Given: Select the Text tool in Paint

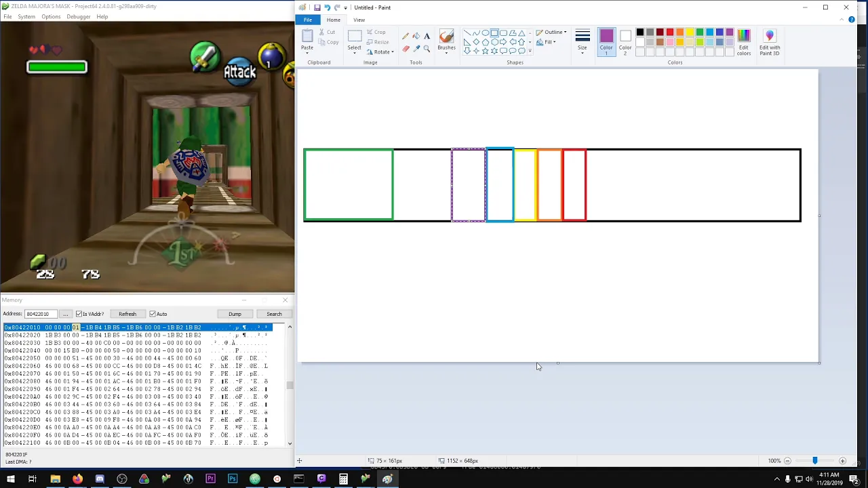Looking at the screenshot, I should 427,36.
